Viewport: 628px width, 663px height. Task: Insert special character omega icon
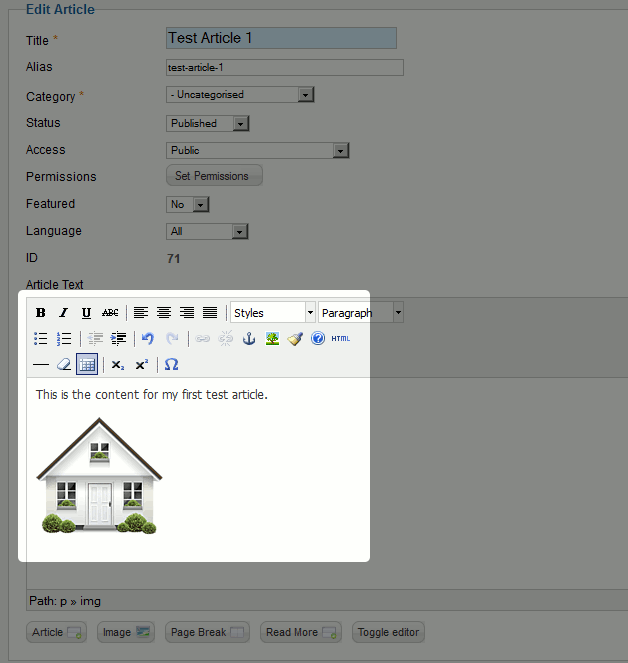coord(171,364)
